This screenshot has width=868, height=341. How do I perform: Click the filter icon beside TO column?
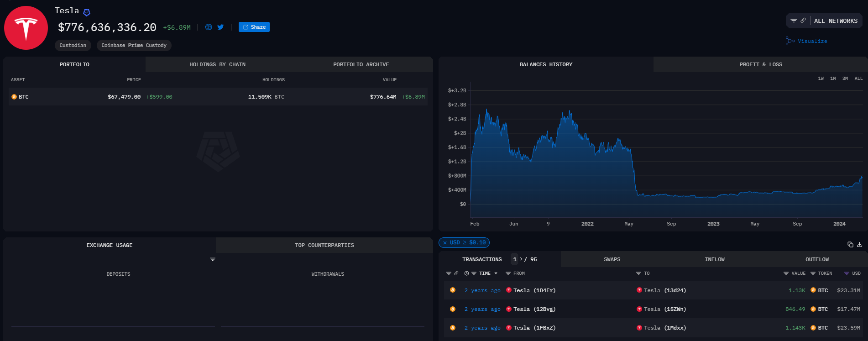pyautogui.click(x=638, y=273)
